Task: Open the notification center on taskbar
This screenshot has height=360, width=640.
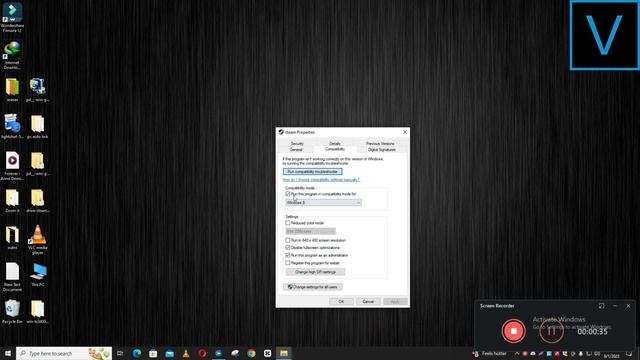Action: point(629,353)
